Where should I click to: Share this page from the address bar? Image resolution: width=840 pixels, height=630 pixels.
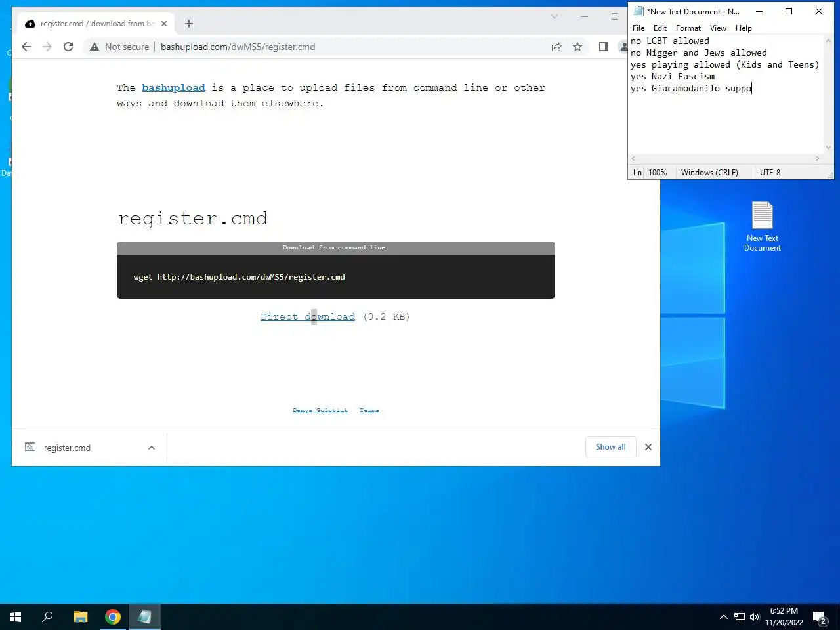pyautogui.click(x=556, y=47)
